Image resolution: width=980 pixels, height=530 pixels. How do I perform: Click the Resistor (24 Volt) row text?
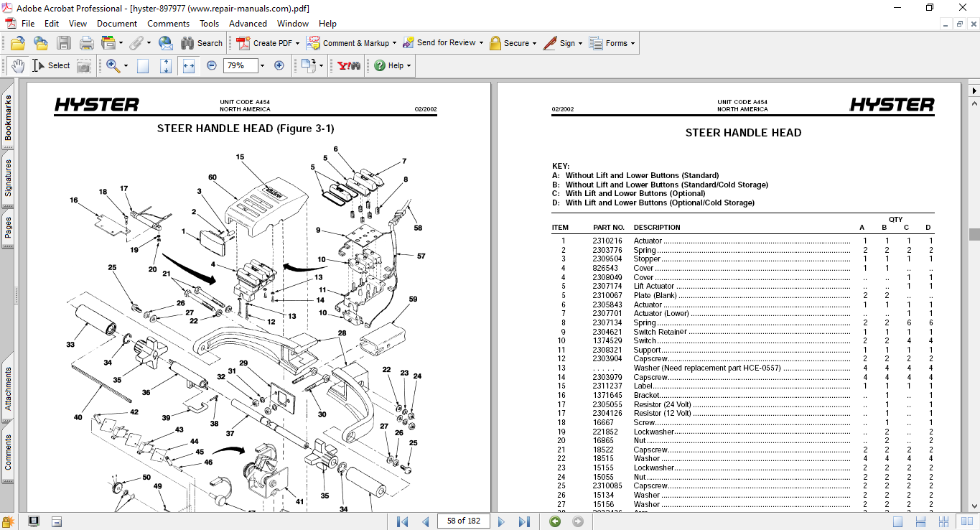662,404
